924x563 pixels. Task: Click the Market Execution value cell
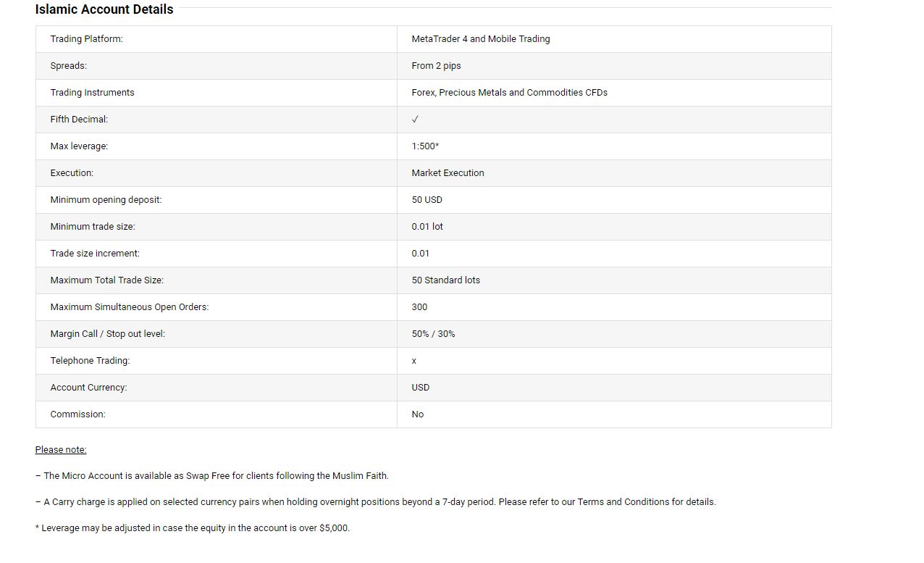click(x=614, y=173)
